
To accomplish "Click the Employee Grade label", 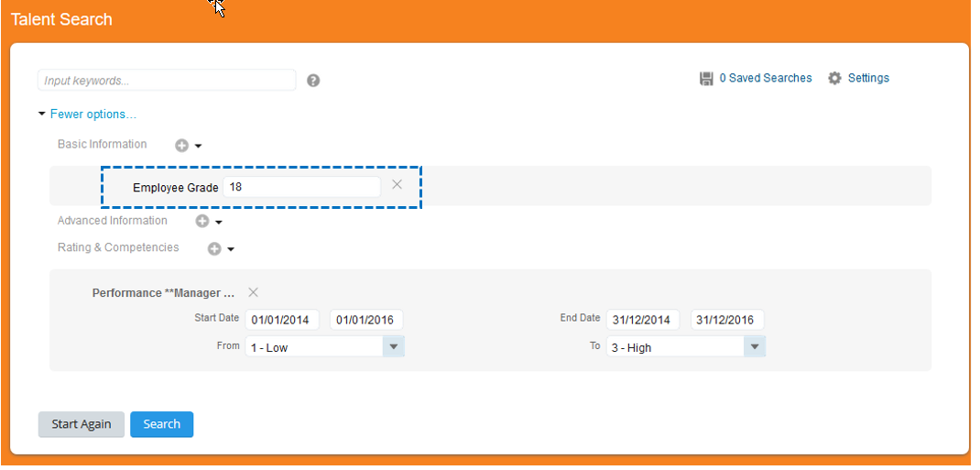I will pyautogui.click(x=176, y=188).
